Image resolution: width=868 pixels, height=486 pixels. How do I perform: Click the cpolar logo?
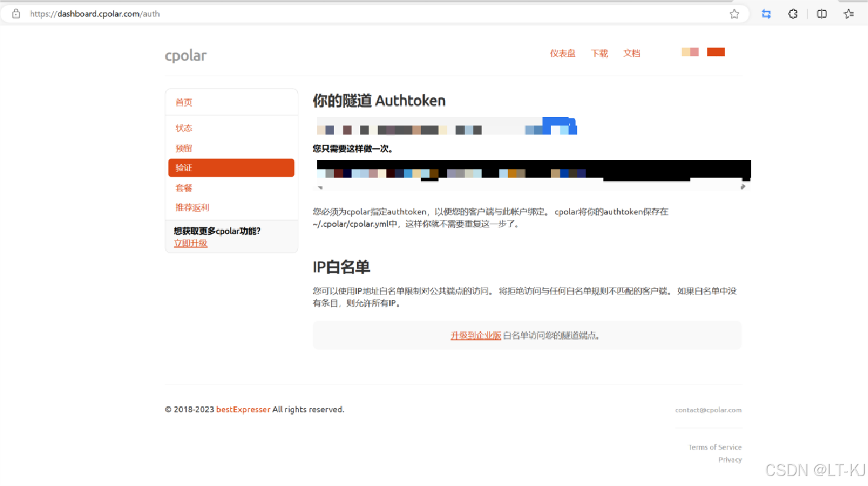click(x=186, y=55)
